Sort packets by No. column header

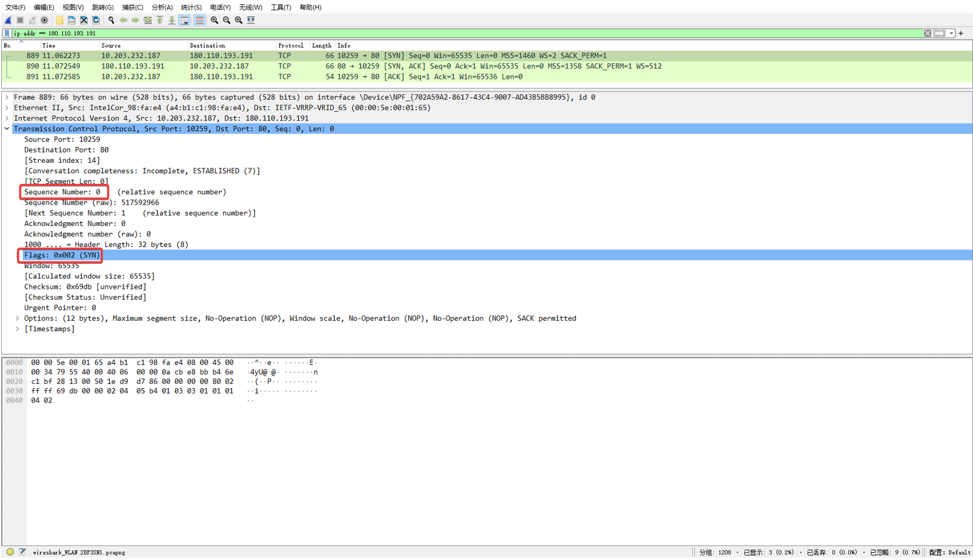[20, 45]
